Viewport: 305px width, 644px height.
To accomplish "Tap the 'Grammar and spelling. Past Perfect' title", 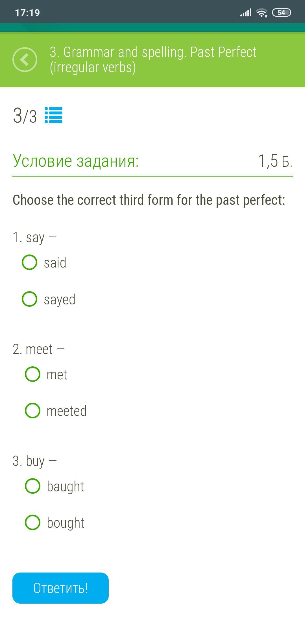I will coord(153,60).
